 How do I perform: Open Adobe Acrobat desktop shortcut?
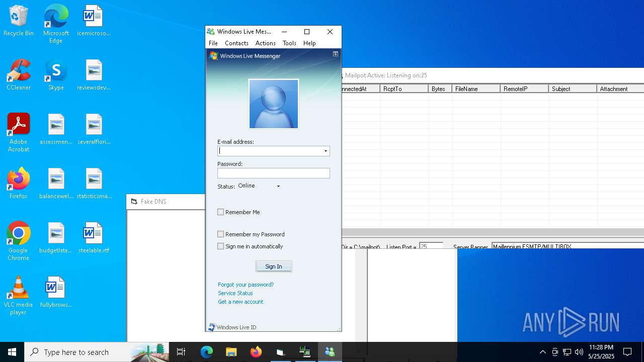pos(19,133)
